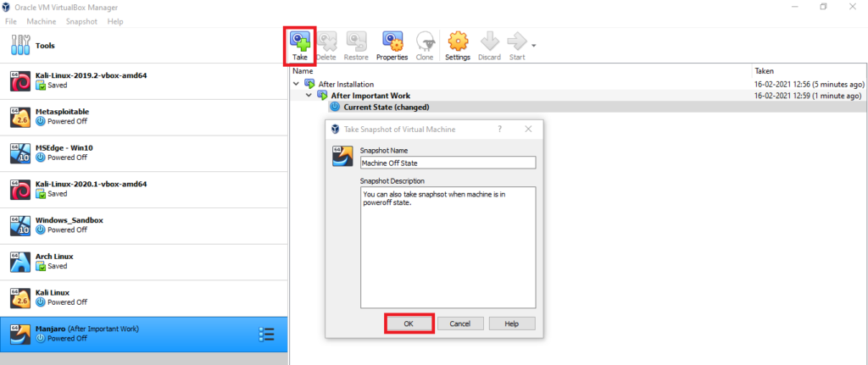Select the Arch Linux machine
The width and height of the screenshot is (868, 365).
(143, 262)
